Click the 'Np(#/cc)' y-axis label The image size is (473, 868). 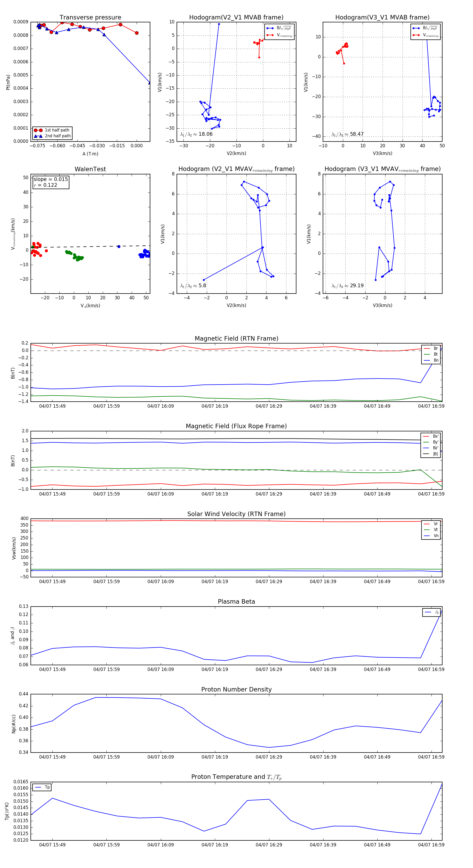click(14, 724)
